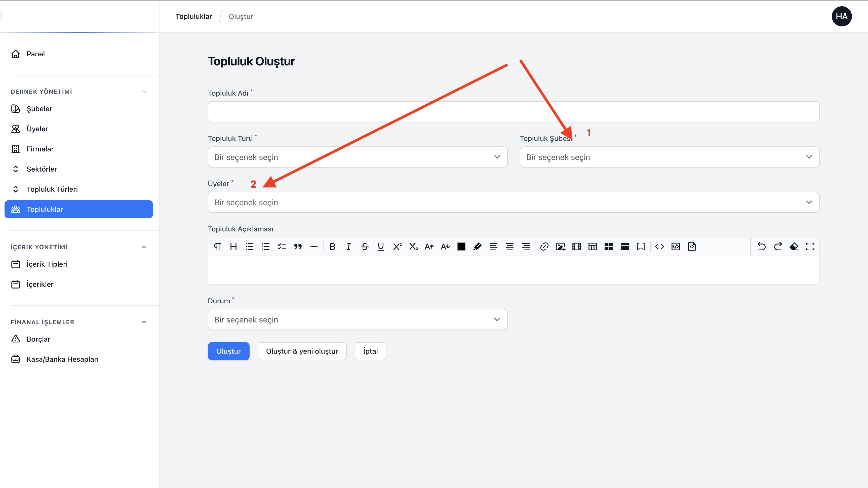Click the blue Oluştur button
This screenshot has width=868, height=488.
228,351
